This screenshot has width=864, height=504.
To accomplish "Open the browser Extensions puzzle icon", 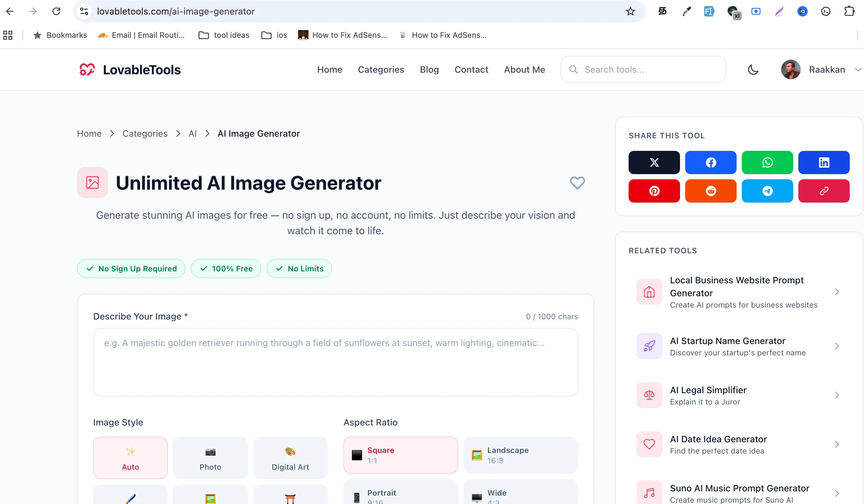I will pyautogui.click(x=849, y=11).
